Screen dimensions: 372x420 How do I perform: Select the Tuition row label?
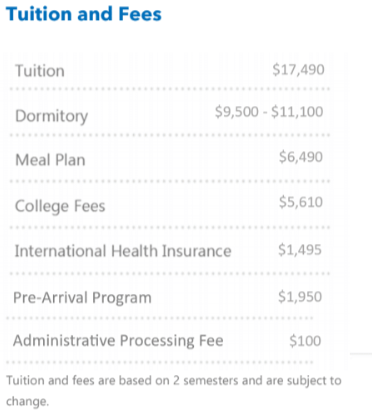(x=40, y=71)
